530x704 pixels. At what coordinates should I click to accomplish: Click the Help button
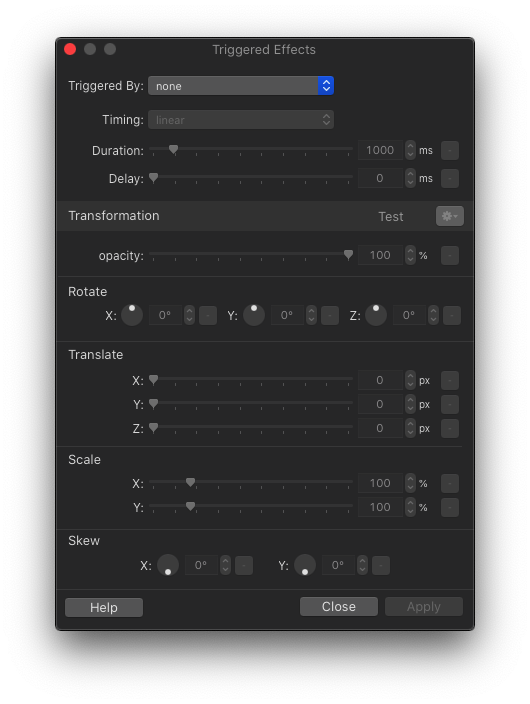[x=104, y=607]
